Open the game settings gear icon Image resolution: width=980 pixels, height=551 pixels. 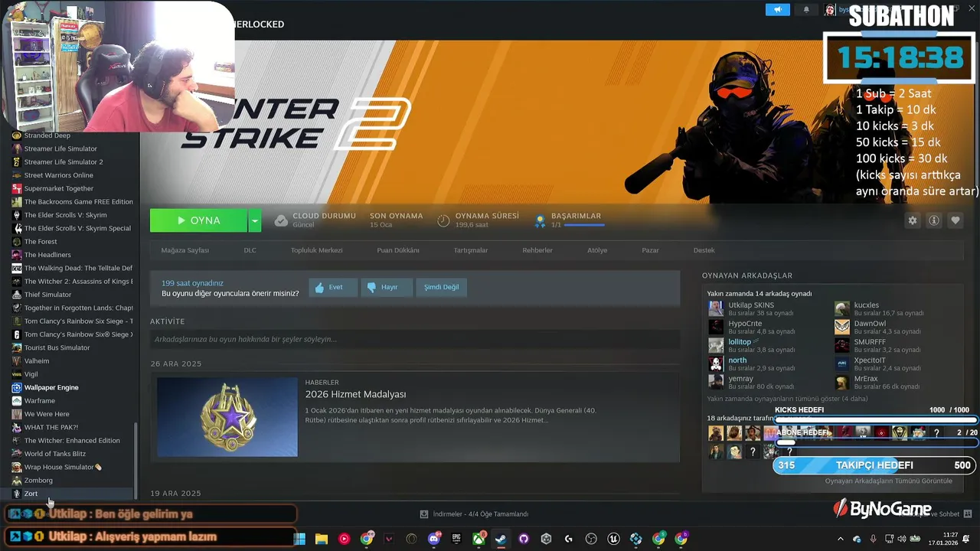click(913, 220)
